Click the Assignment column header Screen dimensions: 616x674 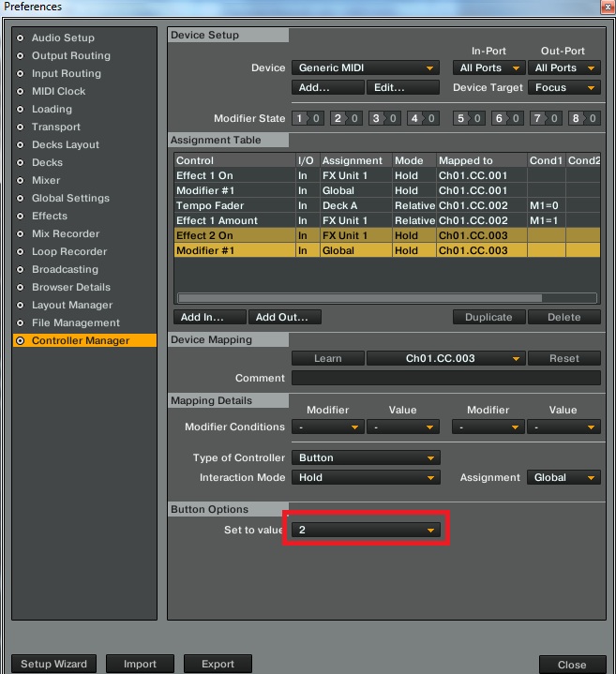356,160
